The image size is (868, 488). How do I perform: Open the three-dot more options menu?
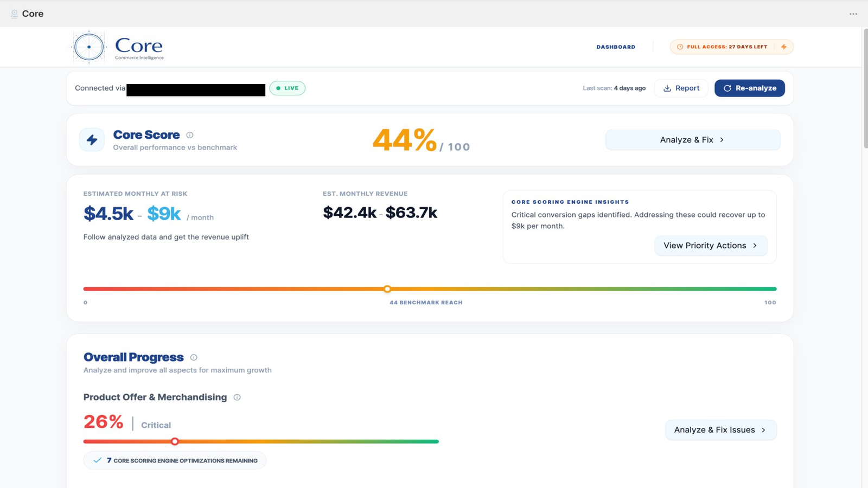coord(853,14)
